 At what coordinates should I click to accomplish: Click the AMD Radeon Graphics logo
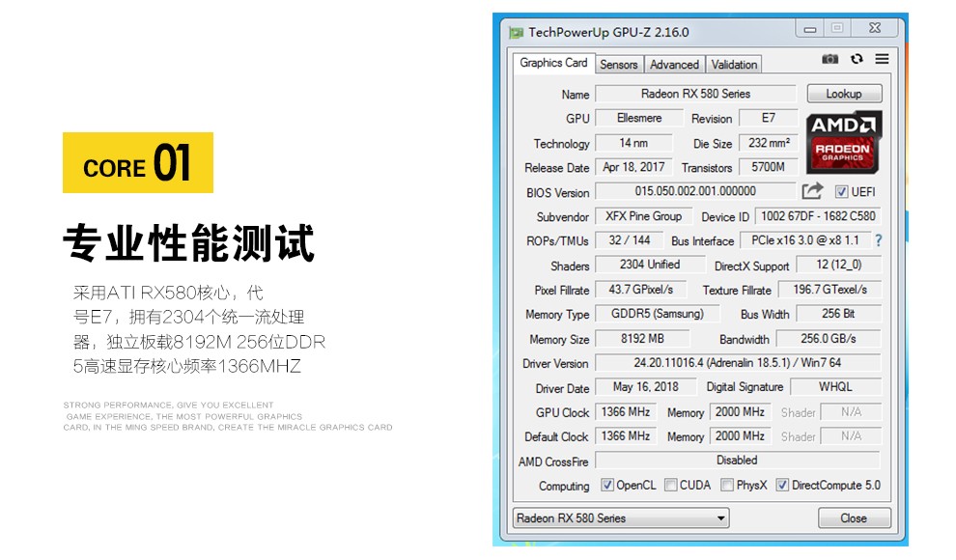pos(843,143)
